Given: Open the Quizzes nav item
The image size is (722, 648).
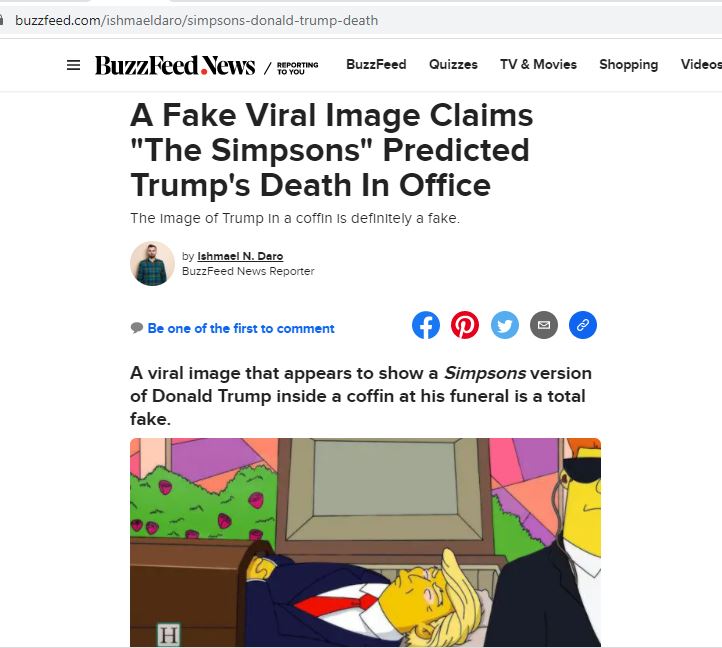Looking at the screenshot, I should pos(453,64).
